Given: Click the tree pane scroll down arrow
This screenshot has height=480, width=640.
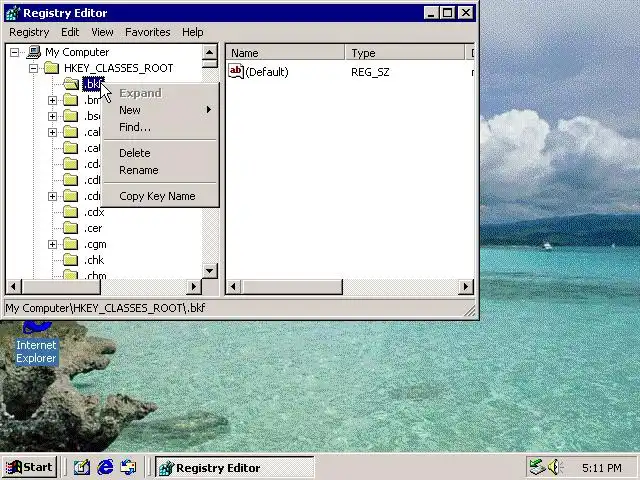Looking at the screenshot, I should (209, 271).
